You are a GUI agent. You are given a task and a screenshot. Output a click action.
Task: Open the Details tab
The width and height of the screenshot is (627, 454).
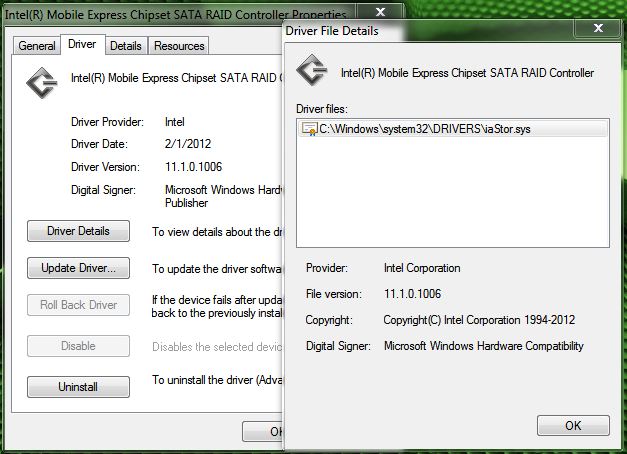(x=126, y=46)
